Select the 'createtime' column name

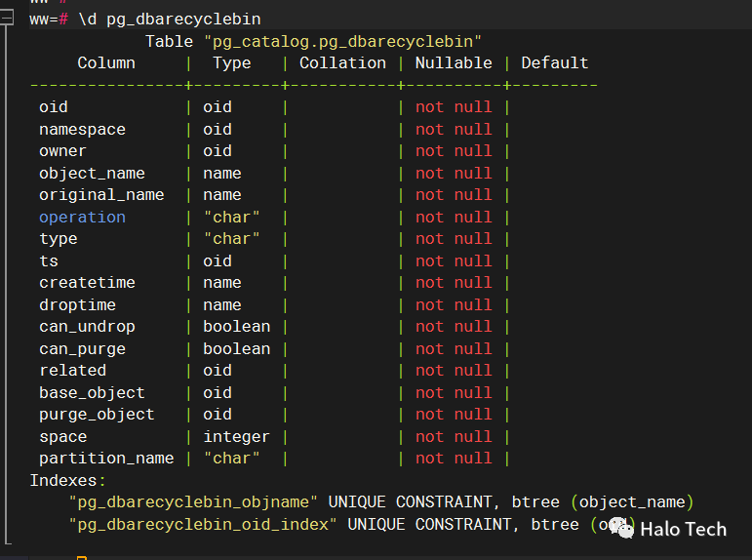[87, 283]
